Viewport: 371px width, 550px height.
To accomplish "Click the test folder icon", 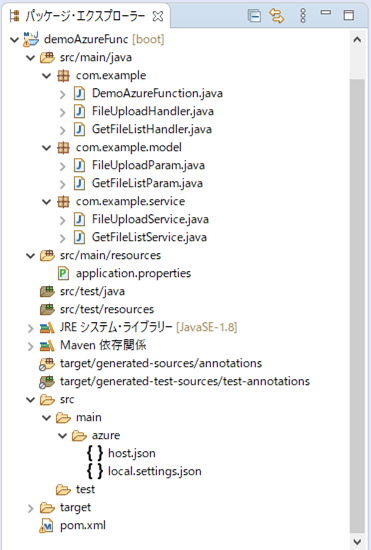I will click(63, 489).
